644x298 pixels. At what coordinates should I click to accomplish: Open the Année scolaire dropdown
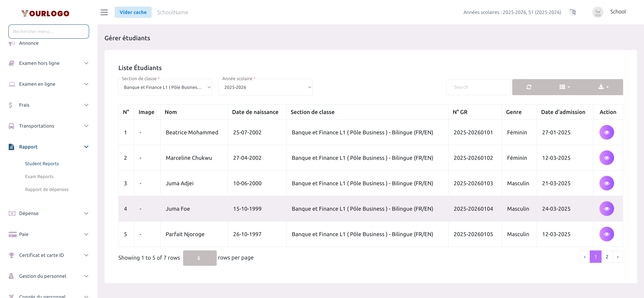[265, 87]
